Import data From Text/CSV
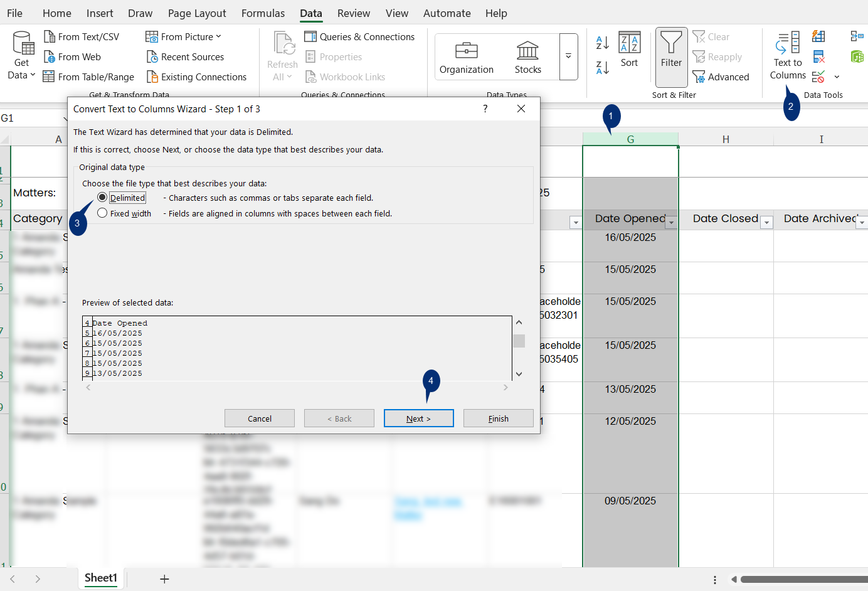Screen dimensions: 868x591 [82, 37]
